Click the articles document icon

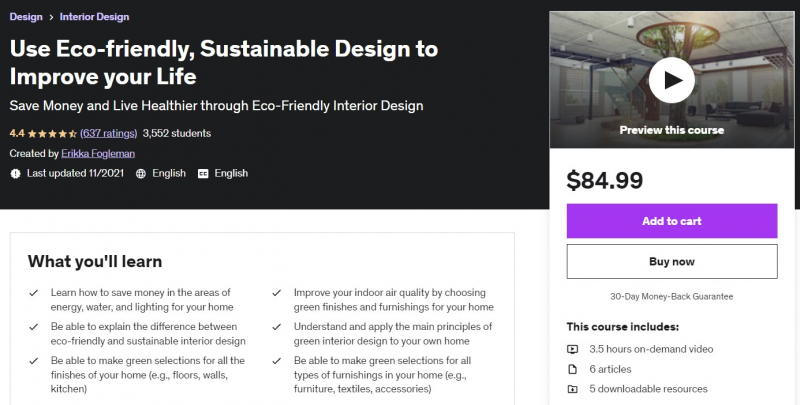pyautogui.click(x=572, y=369)
